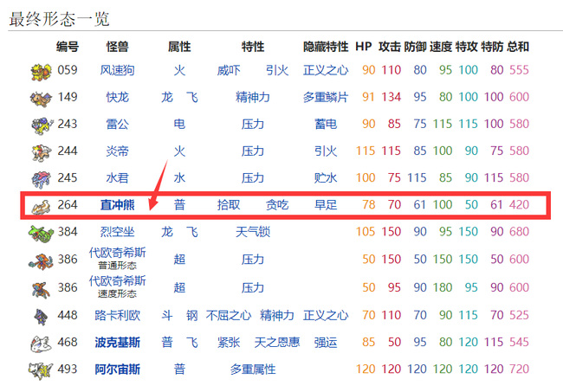Open the 路卡利欧 link

point(117,315)
